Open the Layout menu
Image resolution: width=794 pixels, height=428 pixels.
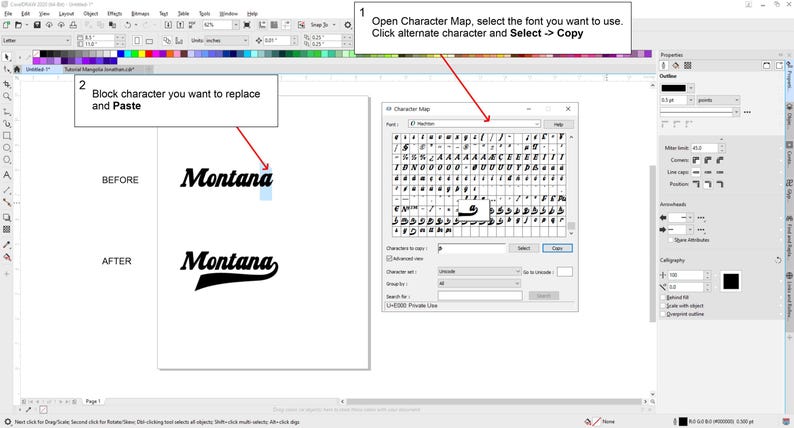click(66, 14)
